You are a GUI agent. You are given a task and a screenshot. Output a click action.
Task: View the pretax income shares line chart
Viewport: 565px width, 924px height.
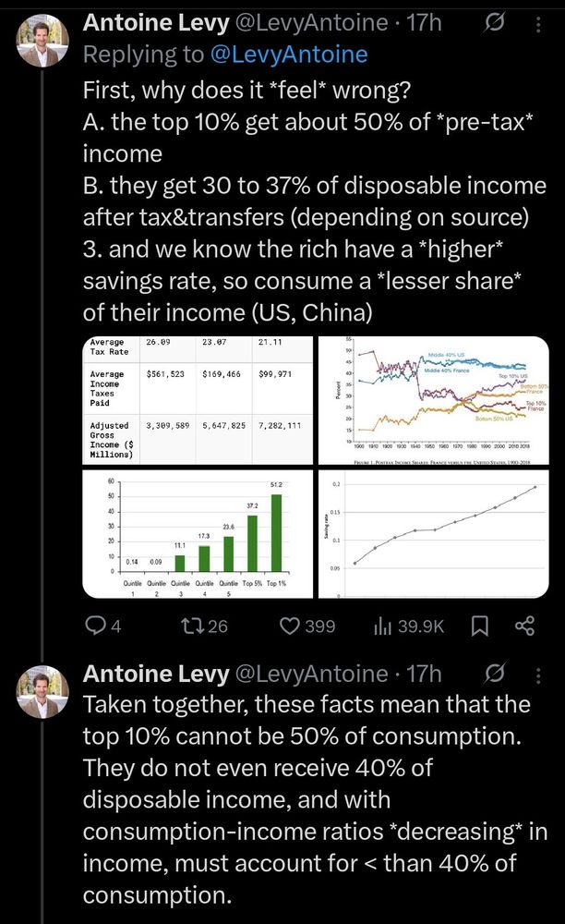[434, 400]
